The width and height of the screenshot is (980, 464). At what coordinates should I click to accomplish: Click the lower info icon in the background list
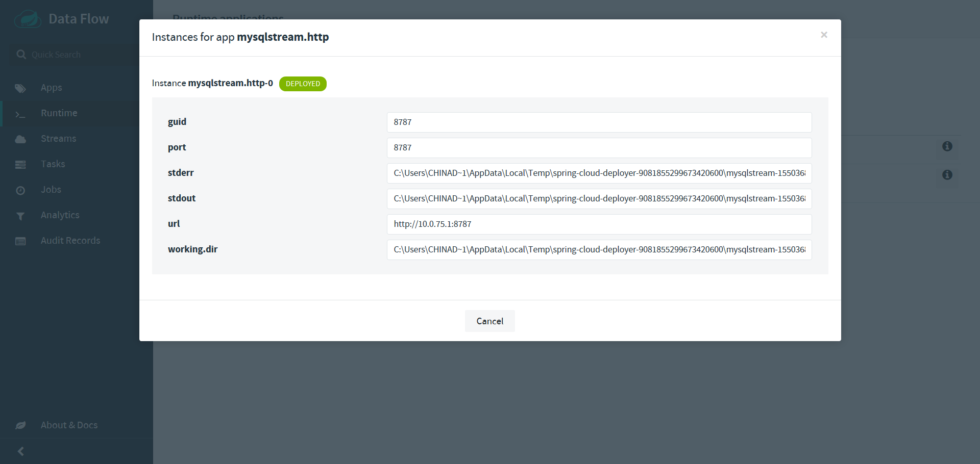947,175
